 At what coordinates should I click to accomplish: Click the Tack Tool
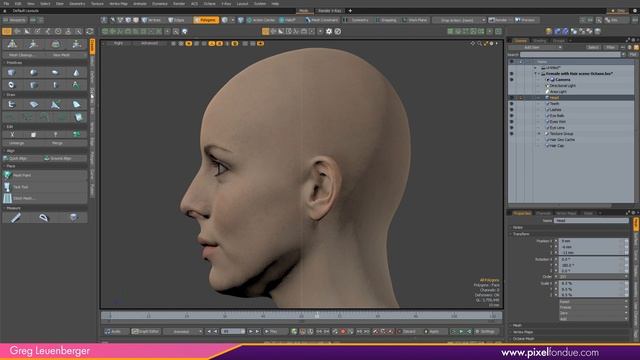click(45, 187)
